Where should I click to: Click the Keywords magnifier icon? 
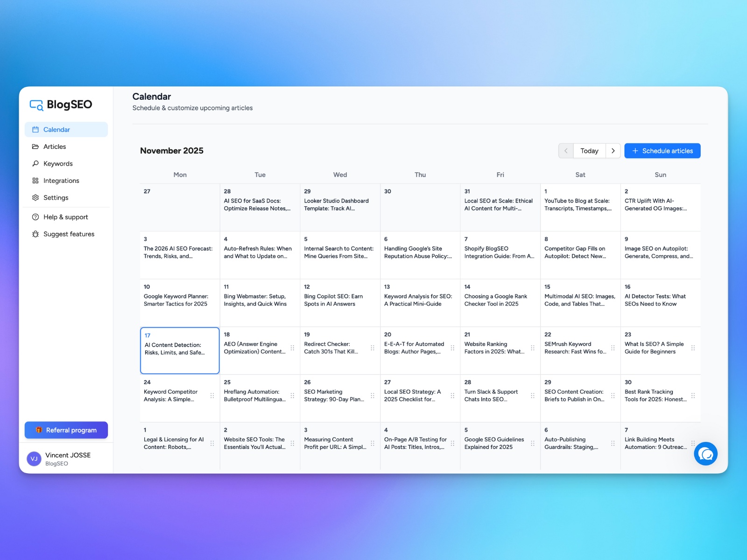pos(35,163)
